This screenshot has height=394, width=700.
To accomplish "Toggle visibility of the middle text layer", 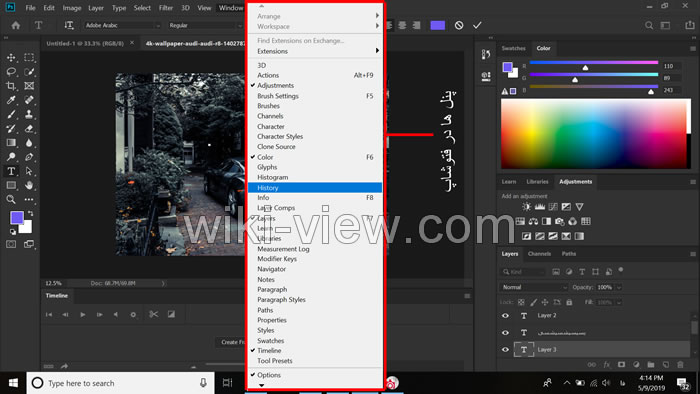I will point(505,333).
